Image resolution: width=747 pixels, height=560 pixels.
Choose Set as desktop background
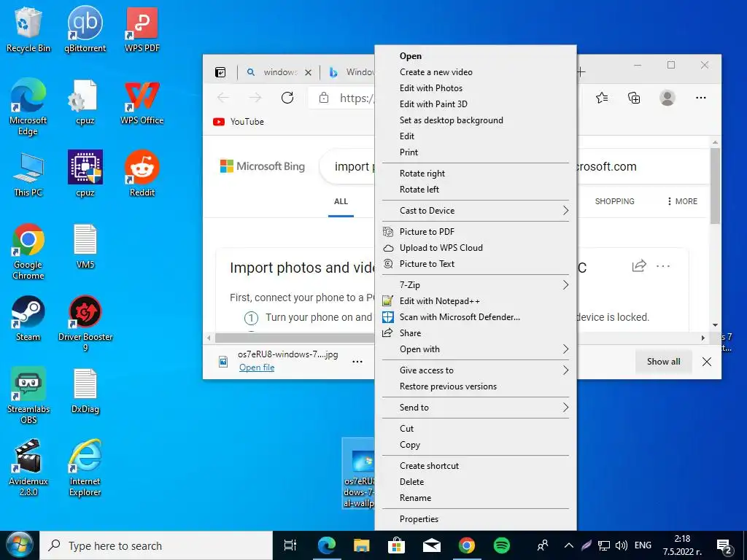[476, 120]
